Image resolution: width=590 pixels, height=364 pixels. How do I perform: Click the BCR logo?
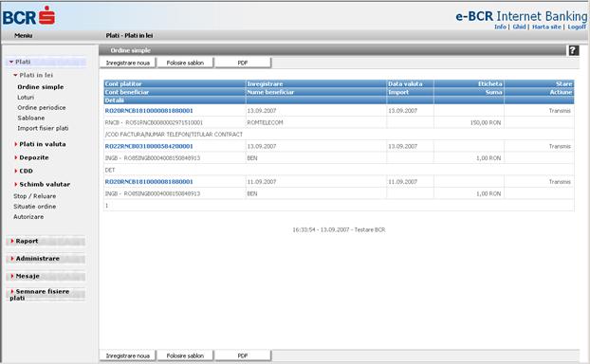[28, 16]
